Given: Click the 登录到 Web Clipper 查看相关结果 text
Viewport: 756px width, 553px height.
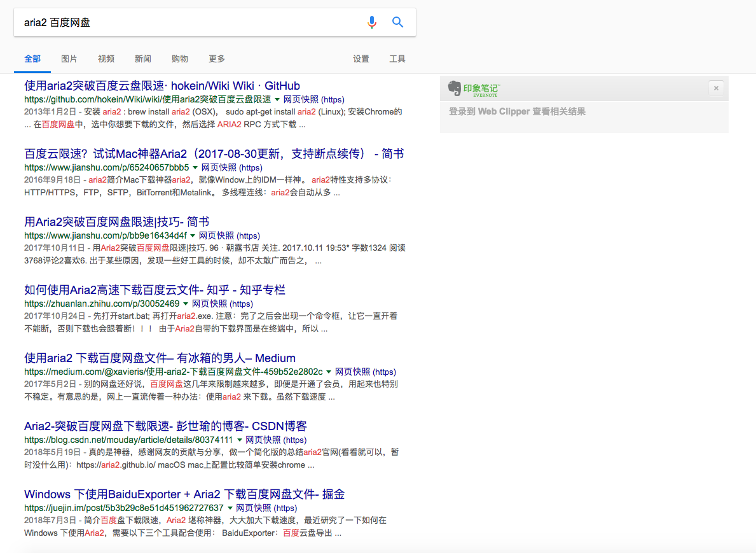Looking at the screenshot, I should 518,111.
